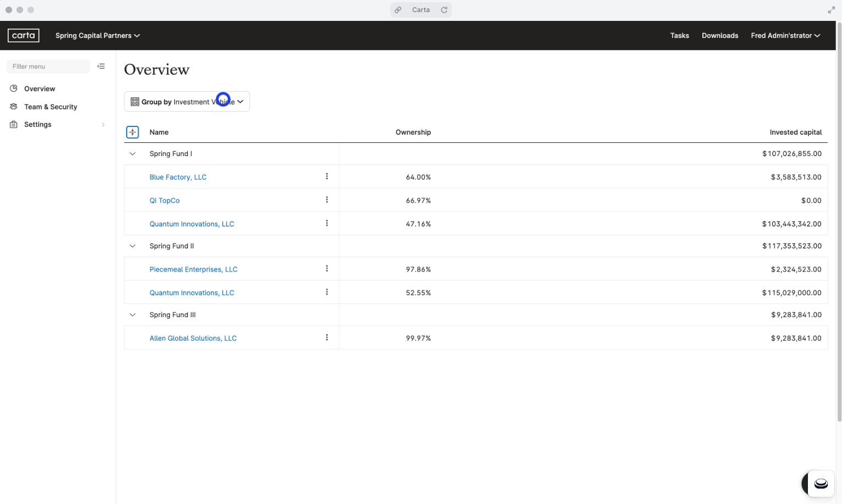Screen dimensions: 842x504
Task: Open Downloads in the top bar
Action: tap(720, 36)
